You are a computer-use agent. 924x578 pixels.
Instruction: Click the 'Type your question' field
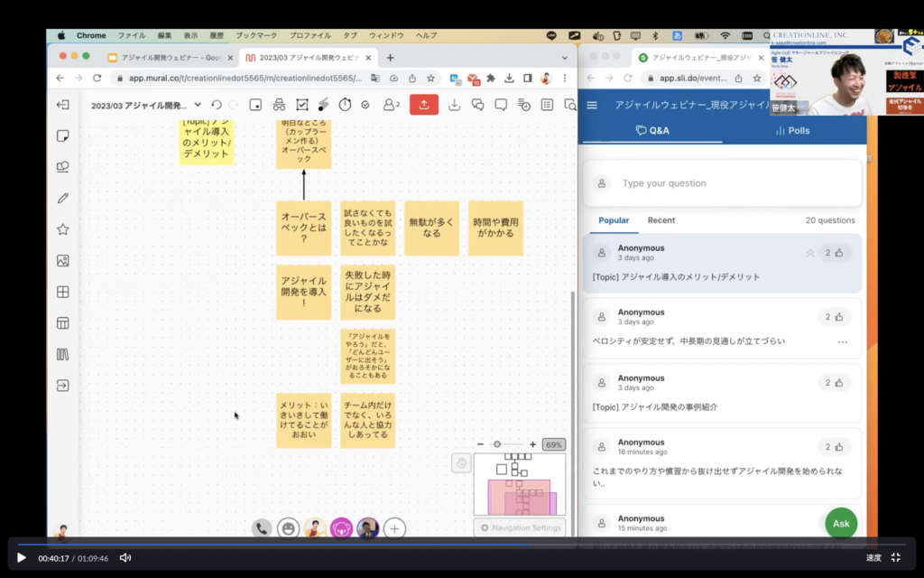(x=723, y=182)
